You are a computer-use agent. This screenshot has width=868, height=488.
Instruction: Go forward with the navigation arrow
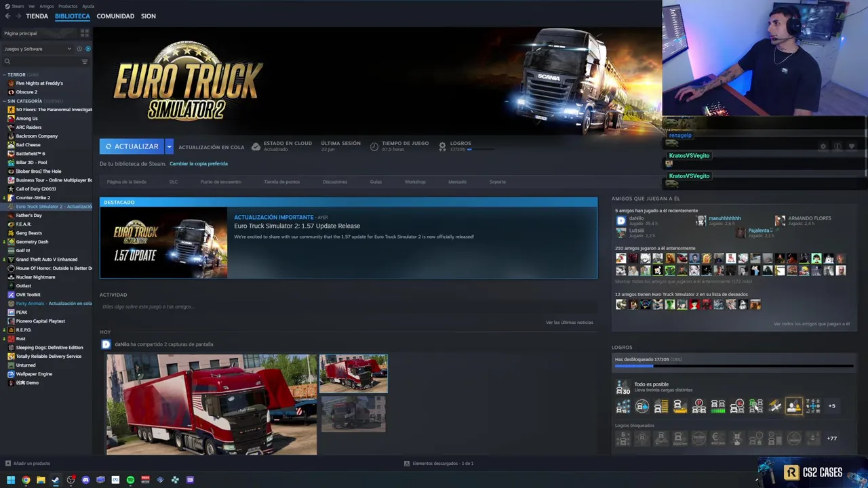tap(18, 16)
